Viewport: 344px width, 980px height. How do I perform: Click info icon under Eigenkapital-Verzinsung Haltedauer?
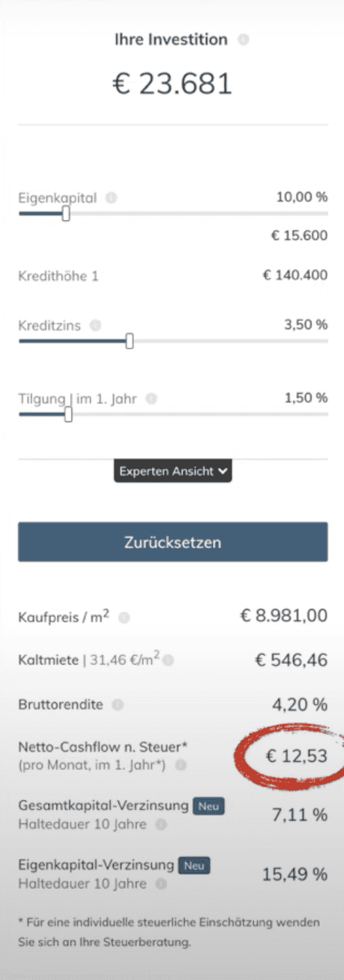click(161, 884)
